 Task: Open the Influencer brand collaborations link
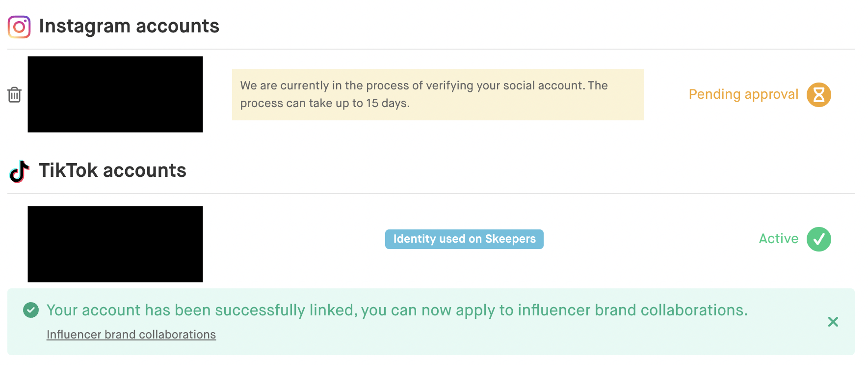pyautogui.click(x=131, y=335)
